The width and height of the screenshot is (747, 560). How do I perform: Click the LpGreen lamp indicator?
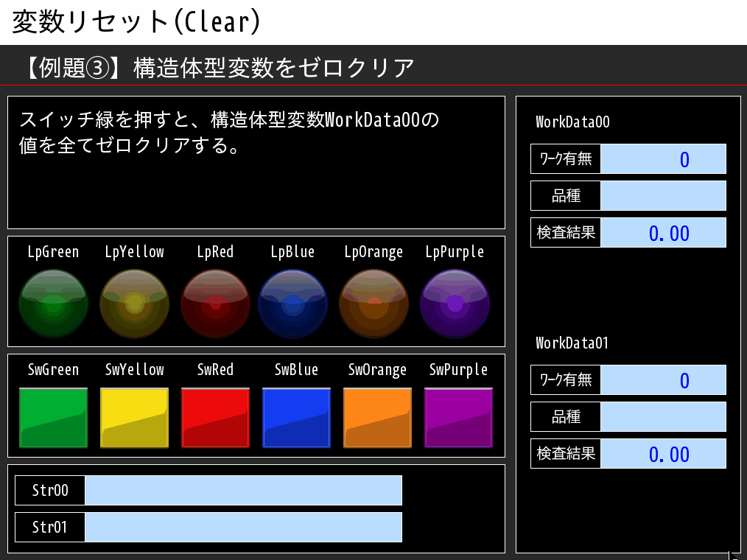[53, 304]
